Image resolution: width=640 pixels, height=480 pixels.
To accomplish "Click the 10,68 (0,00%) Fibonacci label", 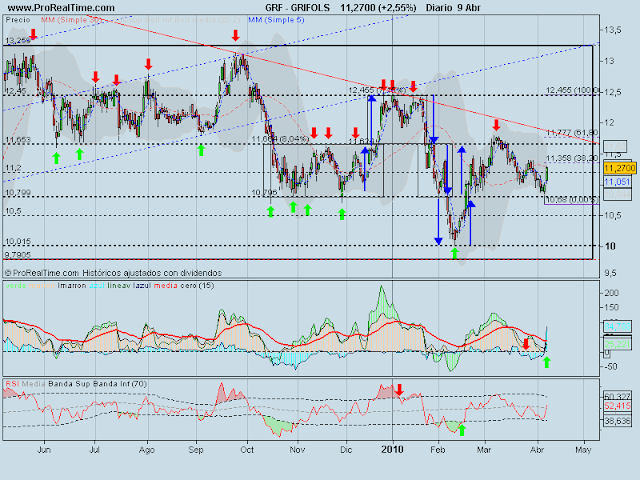I will click(x=572, y=200).
